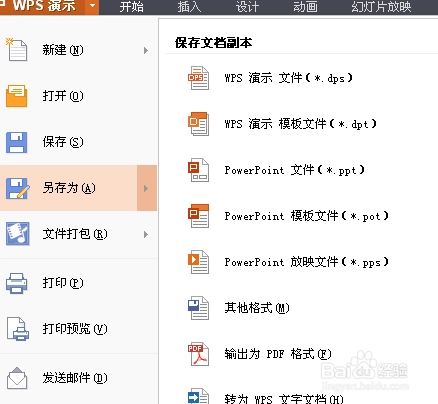Image resolution: width=438 pixels, height=404 pixels.
Task: Select 其他格式(M) option
Action: coord(257,308)
